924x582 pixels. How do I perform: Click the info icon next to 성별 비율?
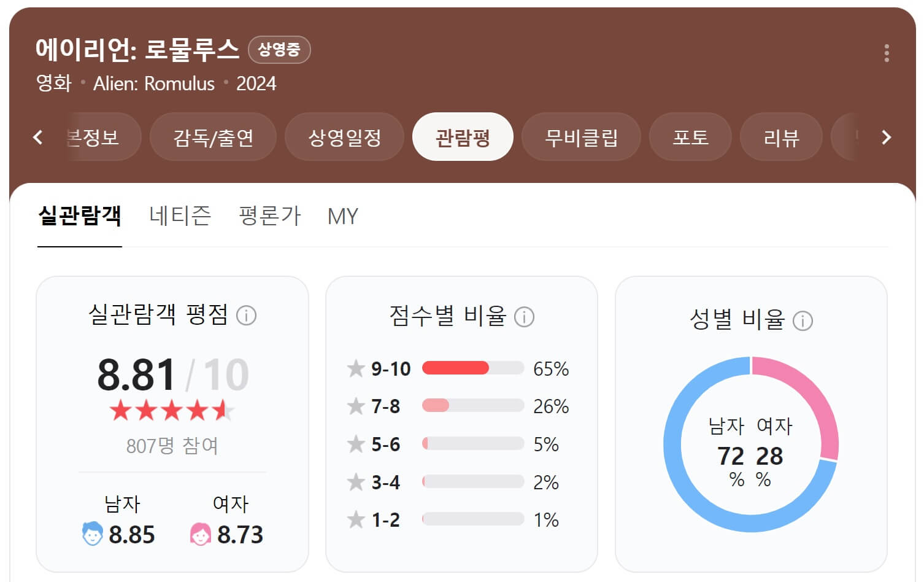[x=803, y=320]
